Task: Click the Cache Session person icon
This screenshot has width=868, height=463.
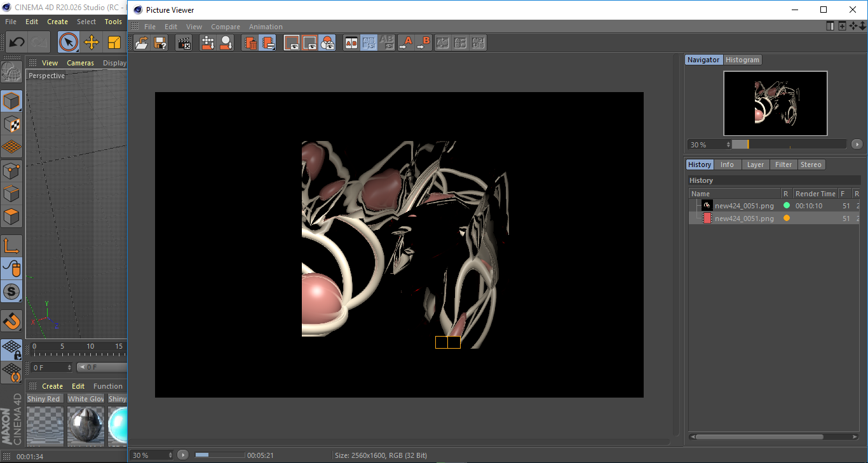Action: 226,43
